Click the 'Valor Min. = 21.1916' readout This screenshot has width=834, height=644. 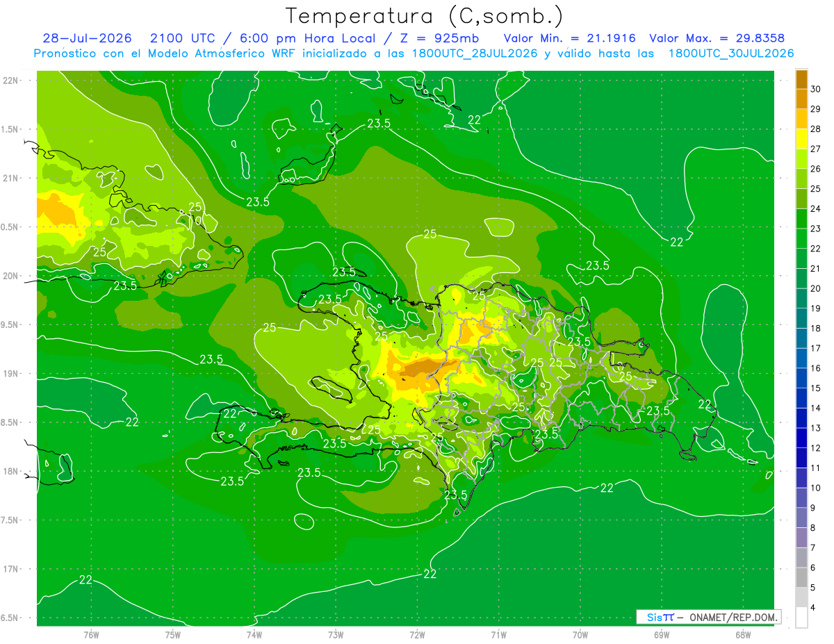click(x=569, y=38)
